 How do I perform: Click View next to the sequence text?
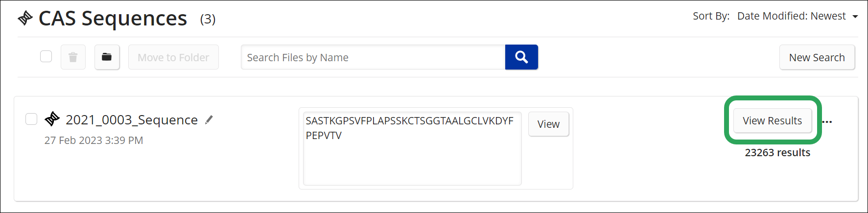pyautogui.click(x=548, y=124)
